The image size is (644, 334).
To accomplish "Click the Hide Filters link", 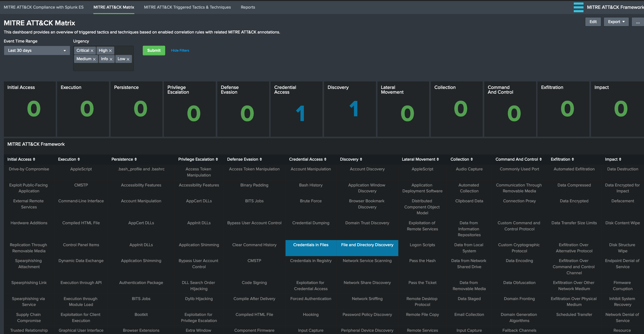I will [x=180, y=50].
